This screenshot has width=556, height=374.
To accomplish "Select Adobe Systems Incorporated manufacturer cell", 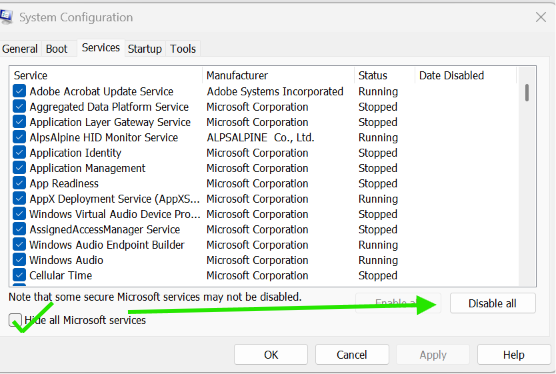I will pyautogui.click(x=275, y=91).
